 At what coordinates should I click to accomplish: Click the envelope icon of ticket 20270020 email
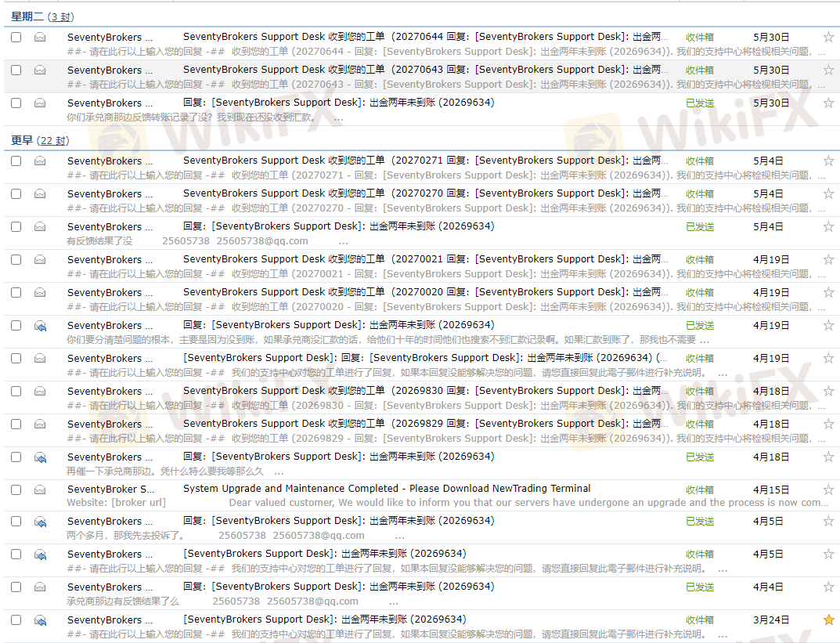click(x=40, y=293)
